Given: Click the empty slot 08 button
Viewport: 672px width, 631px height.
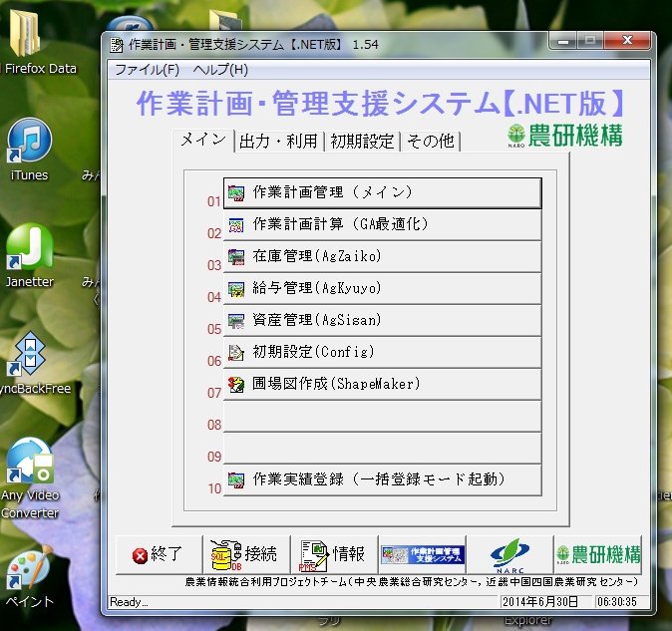Looking at the screenshot, I should point(382,417).
